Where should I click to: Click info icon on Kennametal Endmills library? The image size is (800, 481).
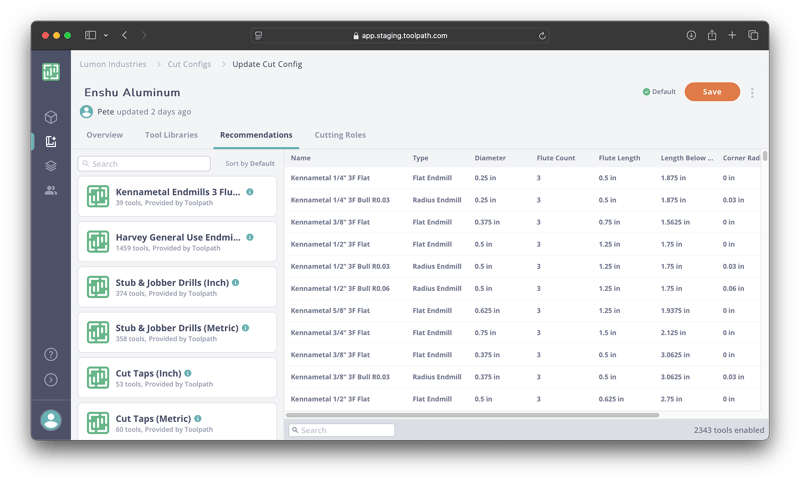pos(250,192)
